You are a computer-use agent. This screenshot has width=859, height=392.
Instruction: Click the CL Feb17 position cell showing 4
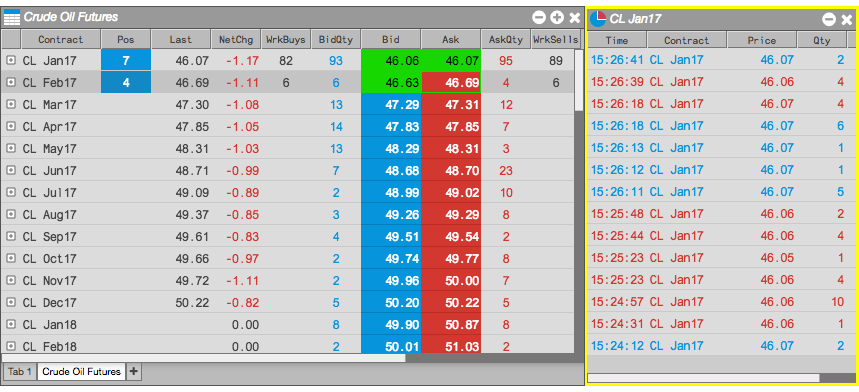pyautogui.click(x=126, y=82)
